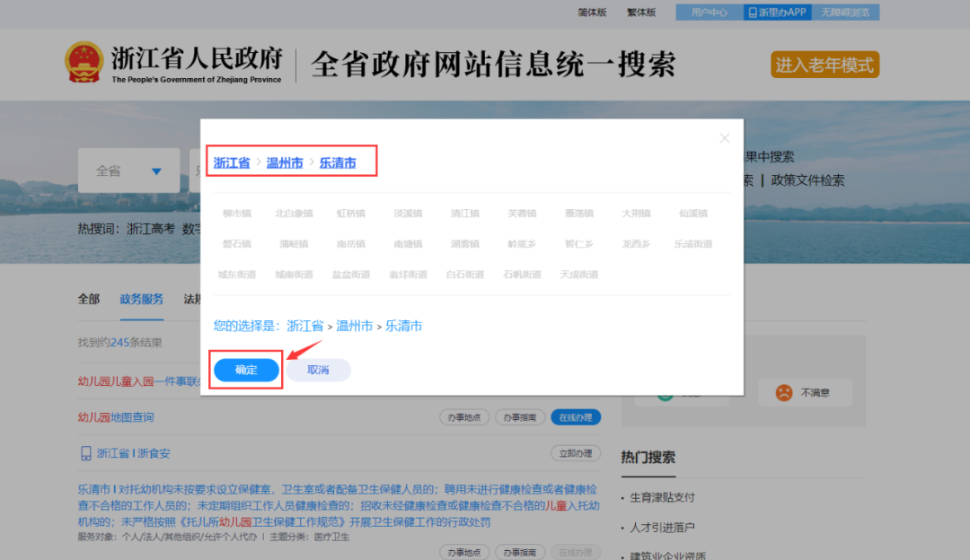Click phone icon beside 浙江省 | 浙食安
The image size is (970, 560).
(85, 453)
